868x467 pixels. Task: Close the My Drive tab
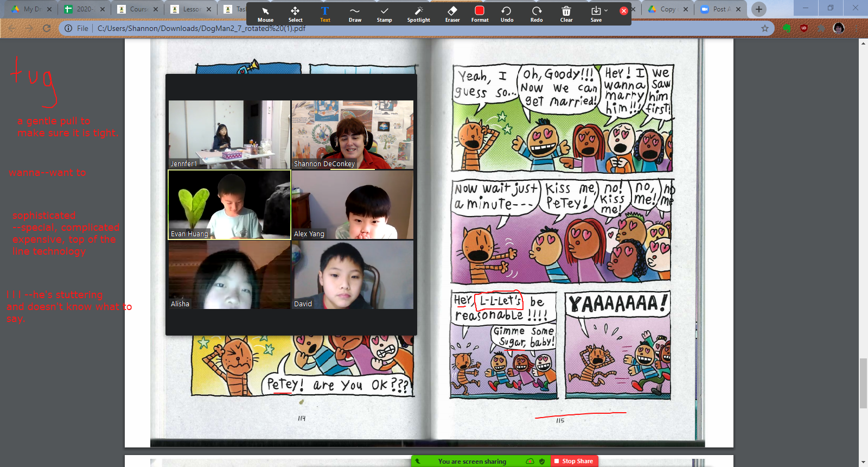(x=49, y=9)
